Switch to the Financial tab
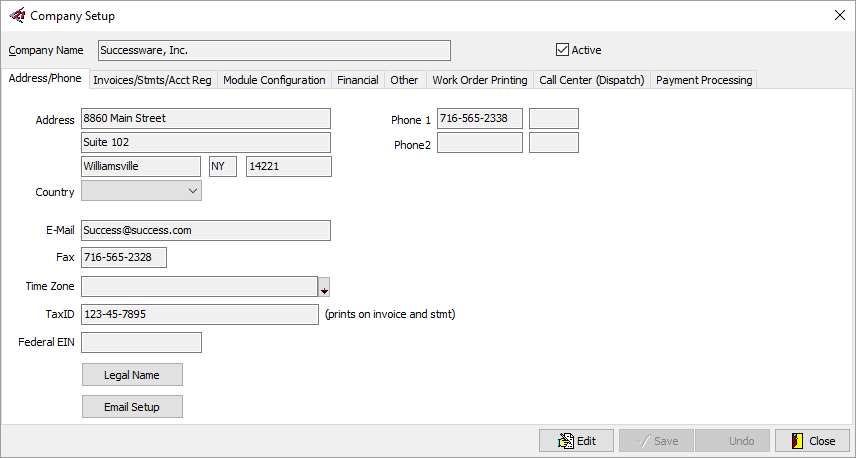Viewport: 856px width, 458px height. (x=358, y=80)
